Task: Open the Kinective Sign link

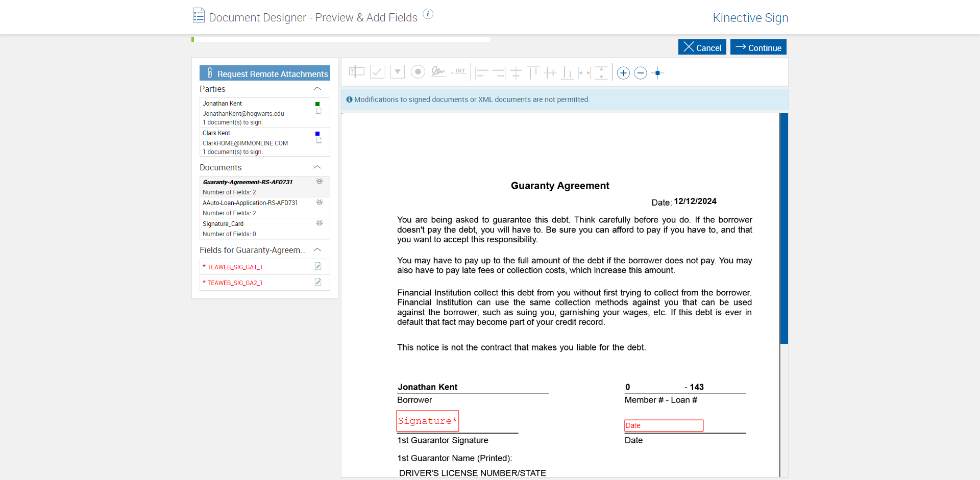Action: pos(750,18)
